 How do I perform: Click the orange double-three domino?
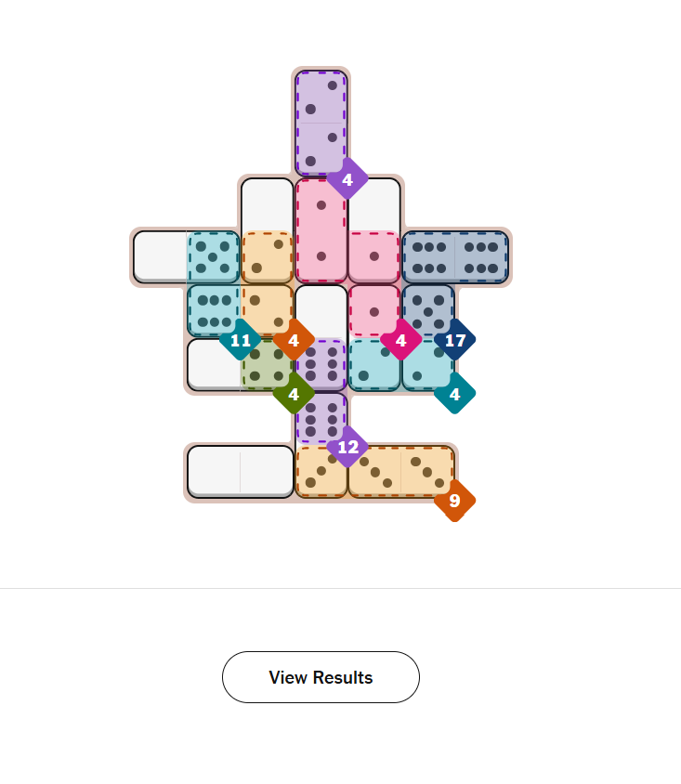[x=401, y=472]
